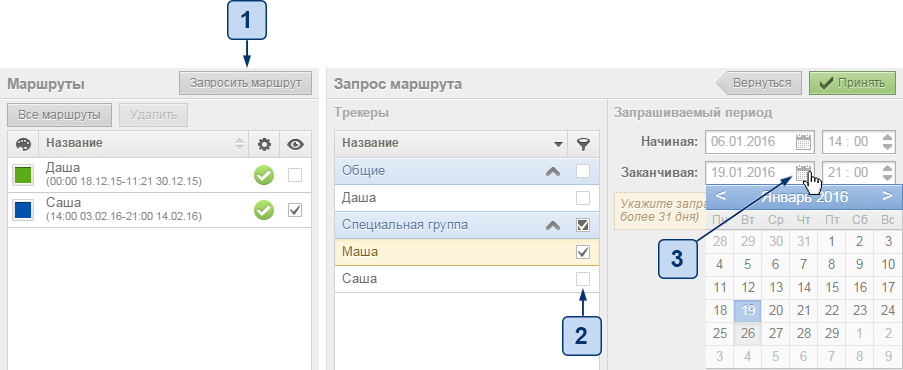Screen dimensions: 903x370
Task: Select December 28 in calendar grid
Action: point(720,241)
